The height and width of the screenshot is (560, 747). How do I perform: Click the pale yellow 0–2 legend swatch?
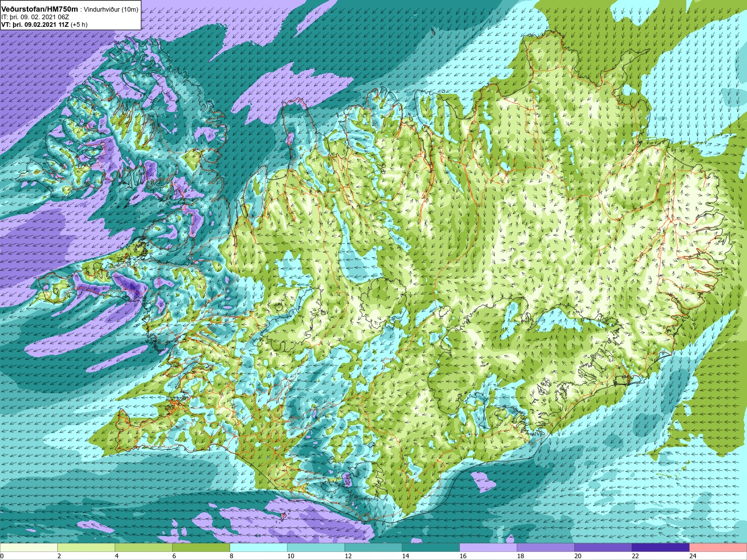pyautogui.click(x=29, y=548)
